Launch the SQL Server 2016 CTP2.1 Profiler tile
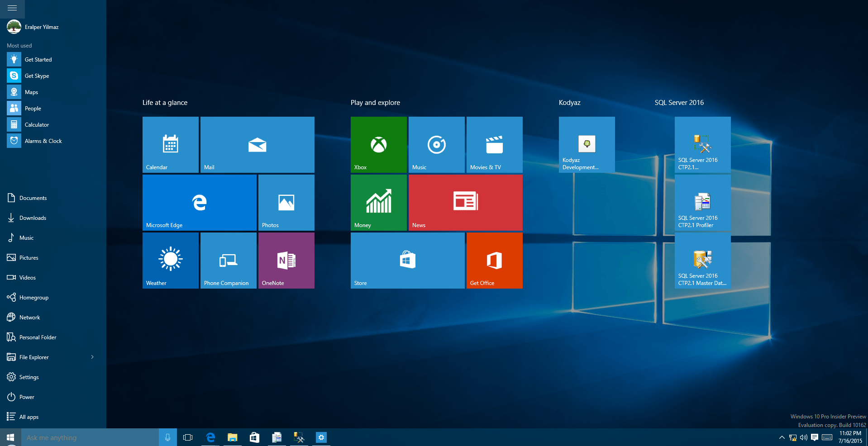 click(x=702, y=203)
